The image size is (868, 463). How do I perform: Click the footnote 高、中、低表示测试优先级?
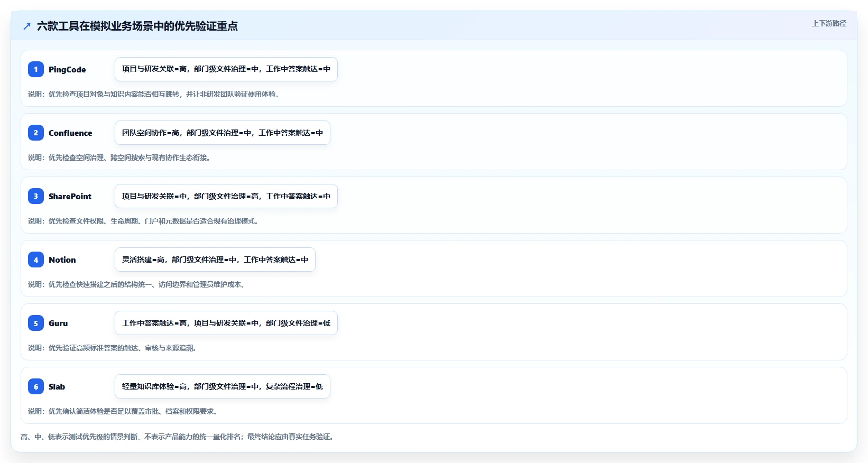point(178,437)
